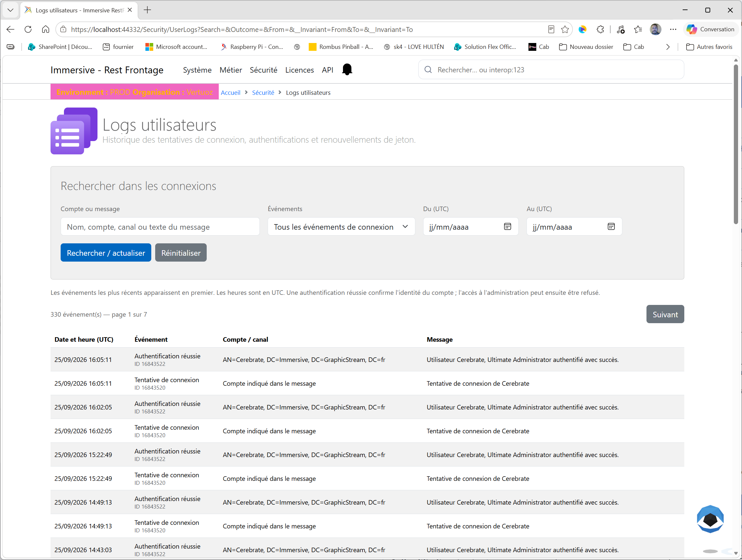Open the Licences menu

pyautogui.click(x=300, y=70)
